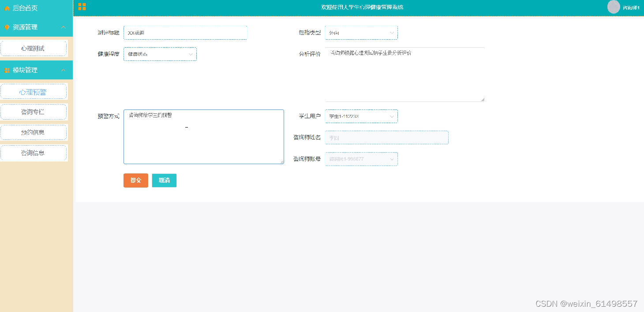The width and height of the screenshot is (644, 312).
Task: Click the 健康程度 field label
Action: tap(109, 54)
